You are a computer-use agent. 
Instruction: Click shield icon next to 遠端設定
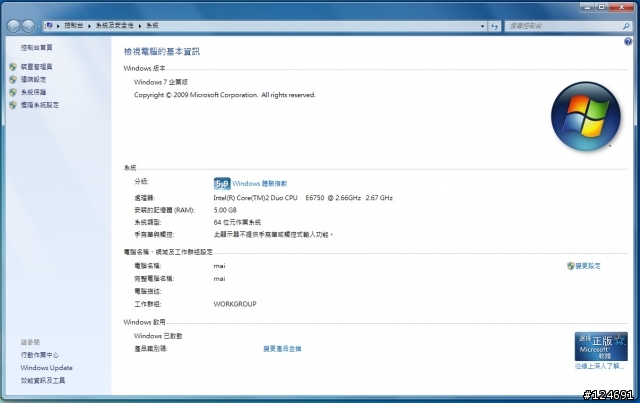coord(13,79)
